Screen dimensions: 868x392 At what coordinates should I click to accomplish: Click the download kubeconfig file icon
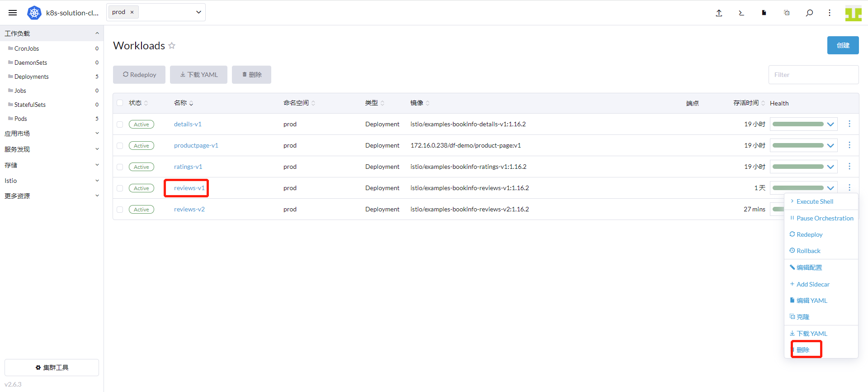764,13
